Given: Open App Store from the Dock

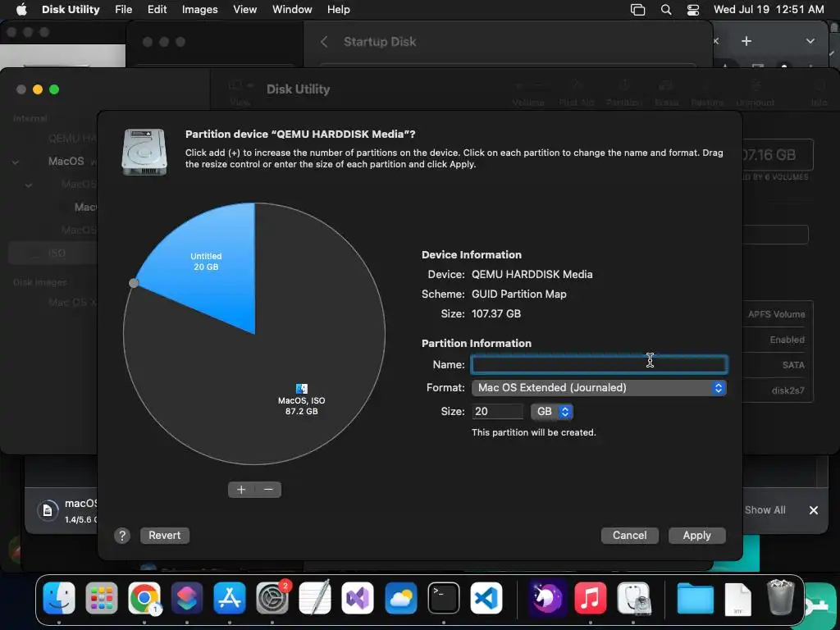Looking at the screenshot, I should [x=230, y=598].
